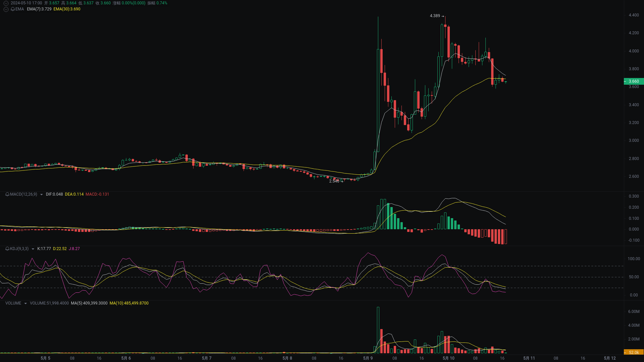Image resolution: width=644 pixels, height=362 pixels.
Task: Collapse the EMA row using its circle chevron icon
Action: 5,9
